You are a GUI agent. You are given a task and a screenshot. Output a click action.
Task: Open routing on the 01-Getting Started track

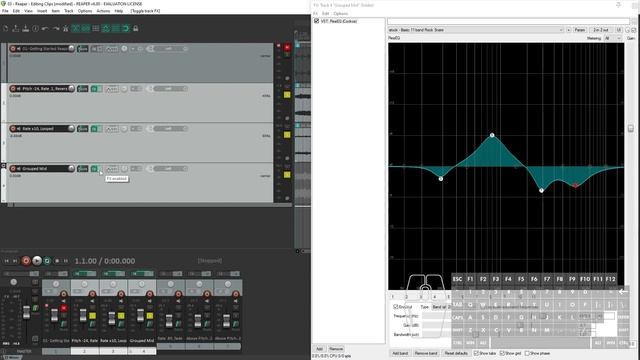(x=83, y=49)
